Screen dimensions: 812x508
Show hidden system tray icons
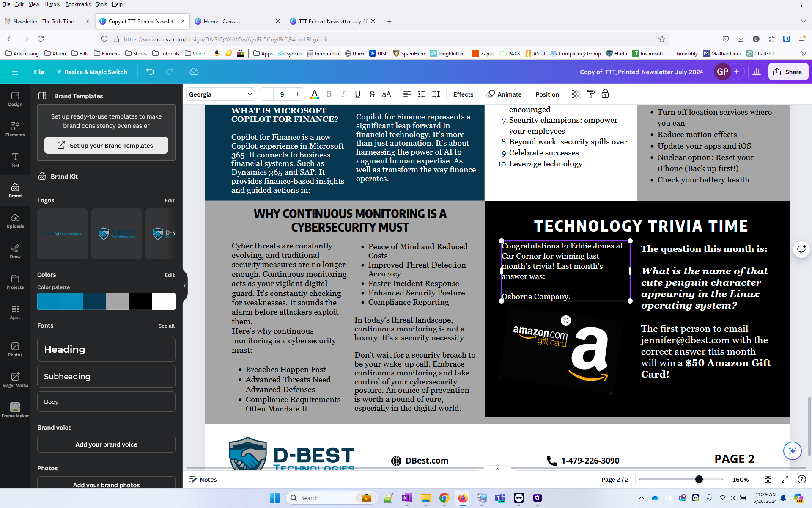click(x=641, y=498)
